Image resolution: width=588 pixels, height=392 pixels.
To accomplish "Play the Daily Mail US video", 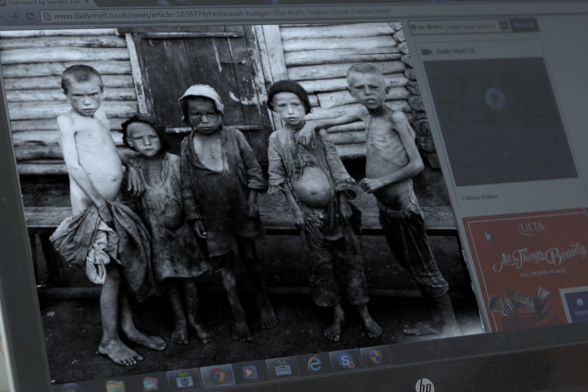I will point(495,98).
